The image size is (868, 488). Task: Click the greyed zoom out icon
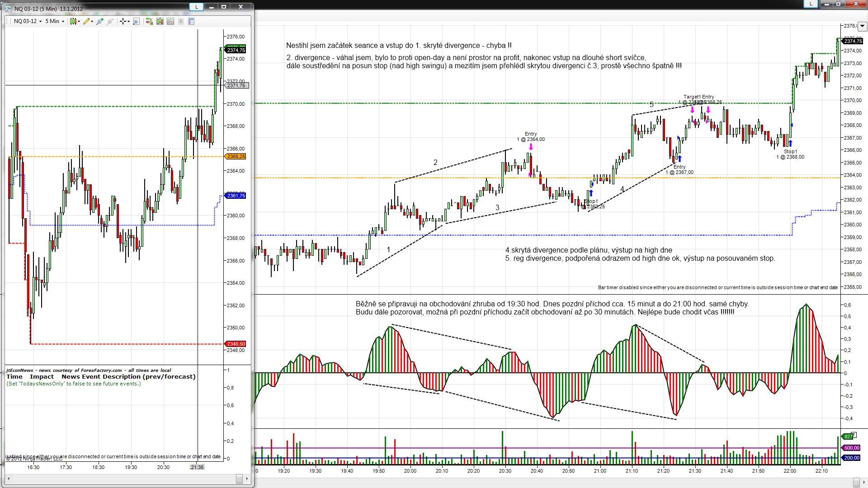tap(110, 21)
